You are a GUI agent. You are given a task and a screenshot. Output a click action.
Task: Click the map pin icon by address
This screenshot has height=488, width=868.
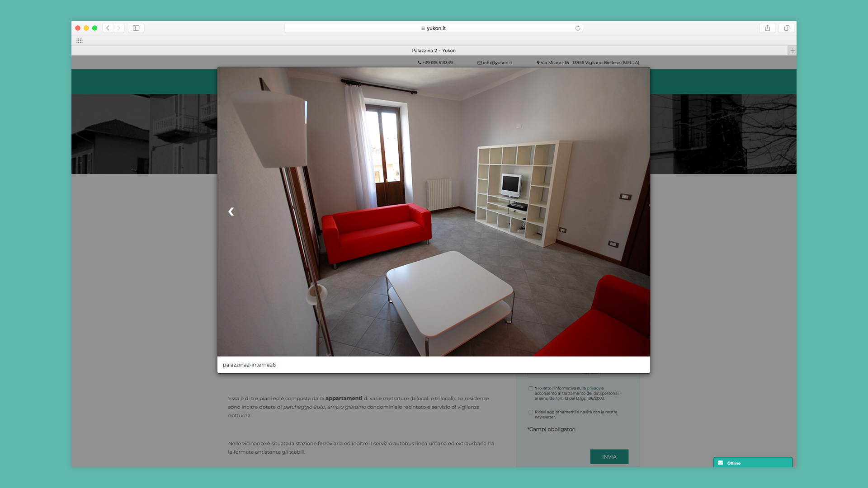(x=538, y=63)
